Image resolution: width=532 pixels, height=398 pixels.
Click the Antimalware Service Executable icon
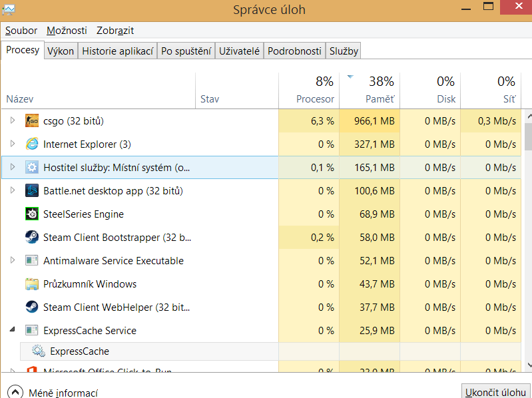(32, 261)
